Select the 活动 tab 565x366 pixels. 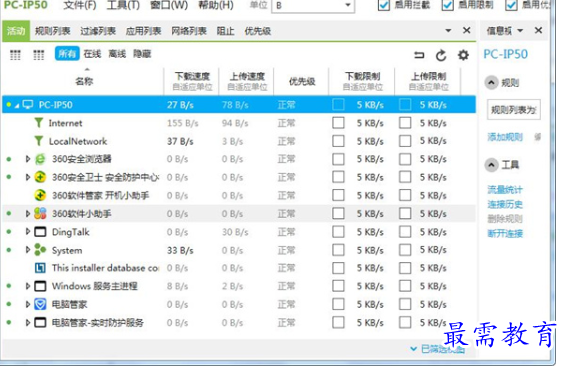16,31
